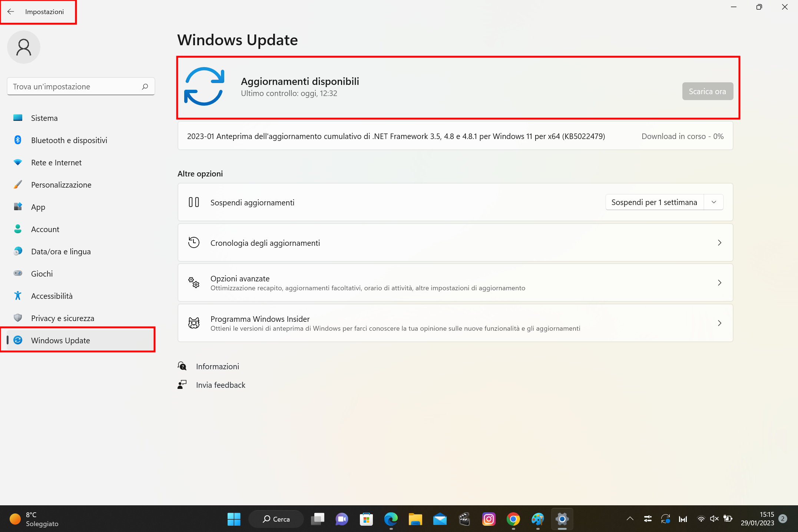The height and width of the screenshot is (532, 798).
Task: Click the Invia feedback icon
Action: click(182, 384)
